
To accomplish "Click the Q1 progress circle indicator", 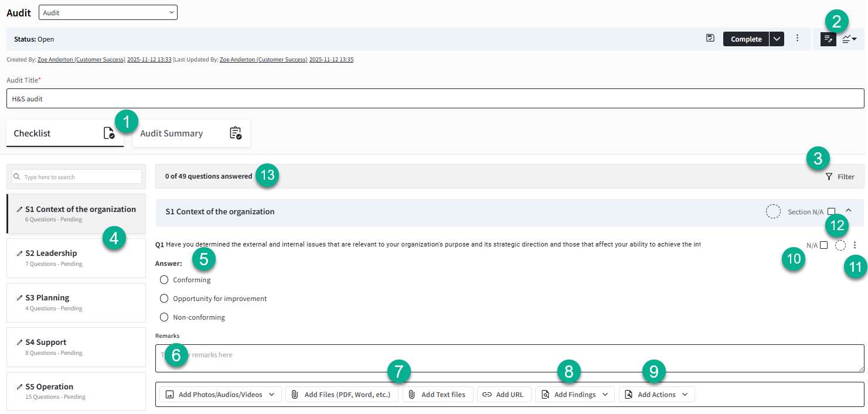I will 840,245.
